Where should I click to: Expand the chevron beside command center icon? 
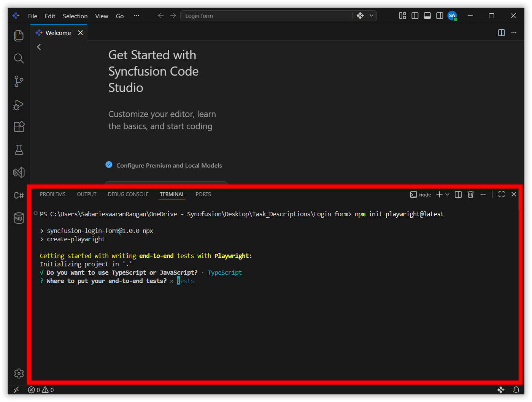[x=372, y=16]
